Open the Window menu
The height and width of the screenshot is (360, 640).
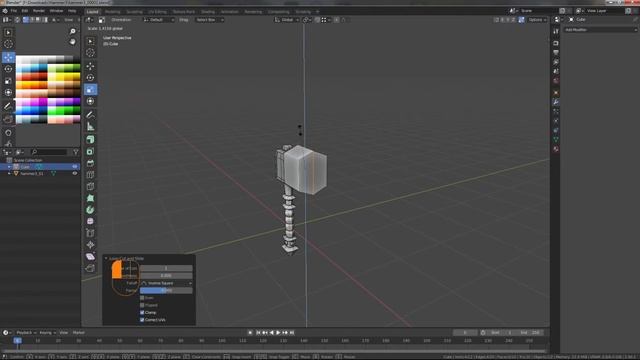(x=56, y=11)
